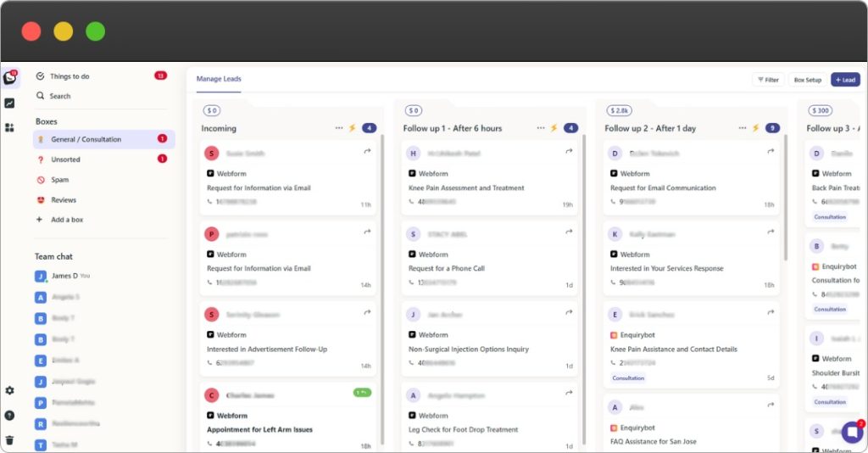Open the Reviews box
Viewport: 868px width, 453px height.
104,200
